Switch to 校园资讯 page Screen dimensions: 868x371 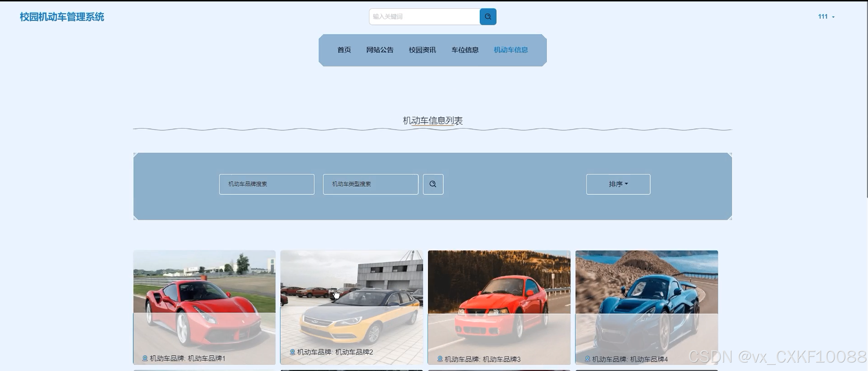click(x=422, y=50)
